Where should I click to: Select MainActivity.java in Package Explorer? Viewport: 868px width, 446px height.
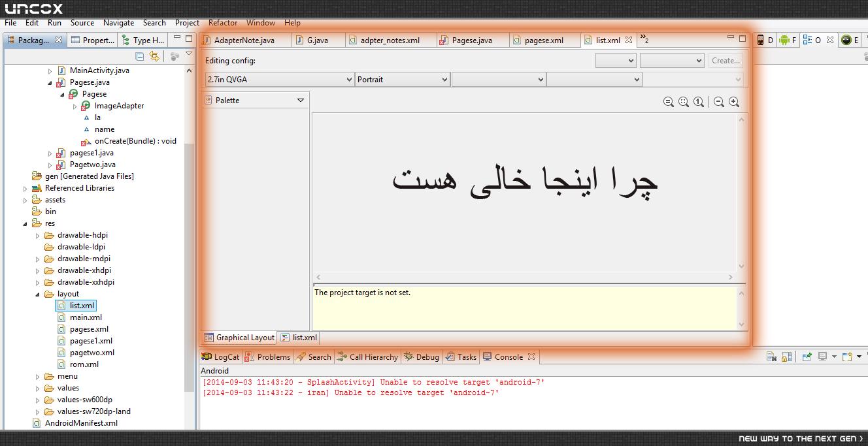[x=99, y=71]
